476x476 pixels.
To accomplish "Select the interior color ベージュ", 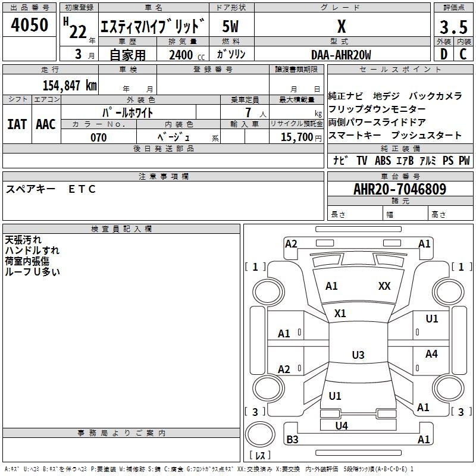I will point(174,137).
